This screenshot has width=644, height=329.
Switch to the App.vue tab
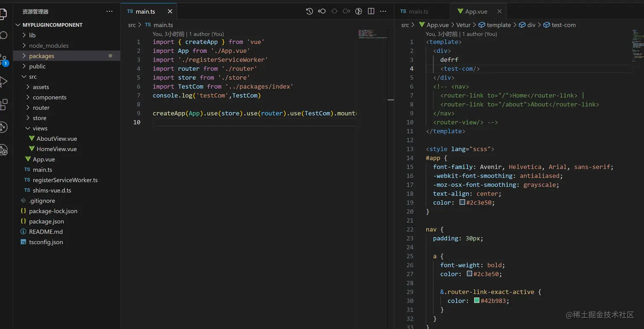(x=476, y=12)
